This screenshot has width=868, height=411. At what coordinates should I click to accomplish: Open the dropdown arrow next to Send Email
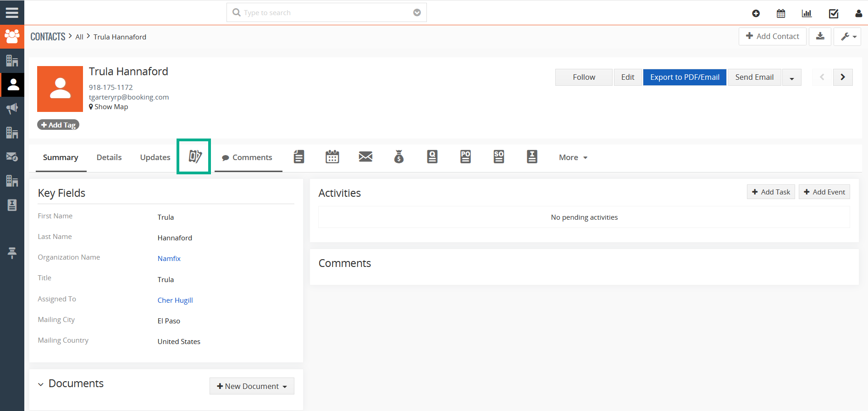(792, 78)
